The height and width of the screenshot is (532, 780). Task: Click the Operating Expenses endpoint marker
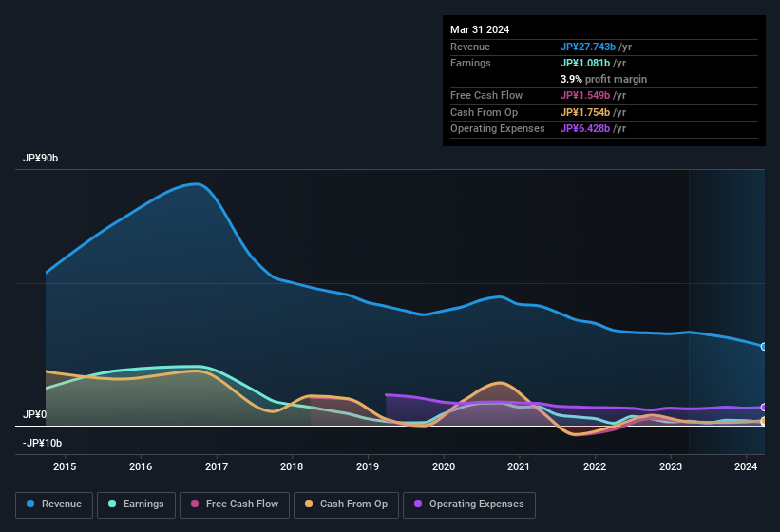point(764,408)
